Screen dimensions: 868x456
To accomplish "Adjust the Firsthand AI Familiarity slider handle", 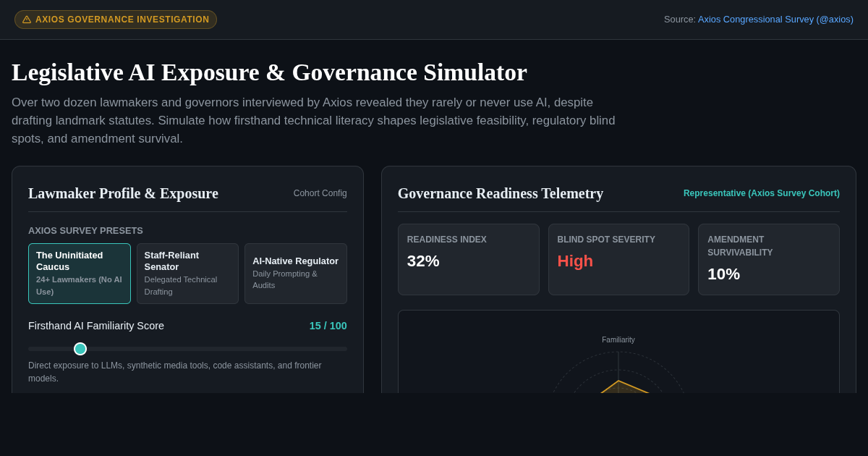I will point(80,349).
